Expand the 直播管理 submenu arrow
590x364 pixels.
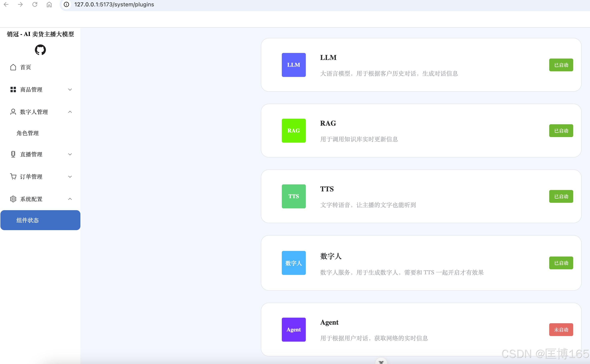(70, 154)
